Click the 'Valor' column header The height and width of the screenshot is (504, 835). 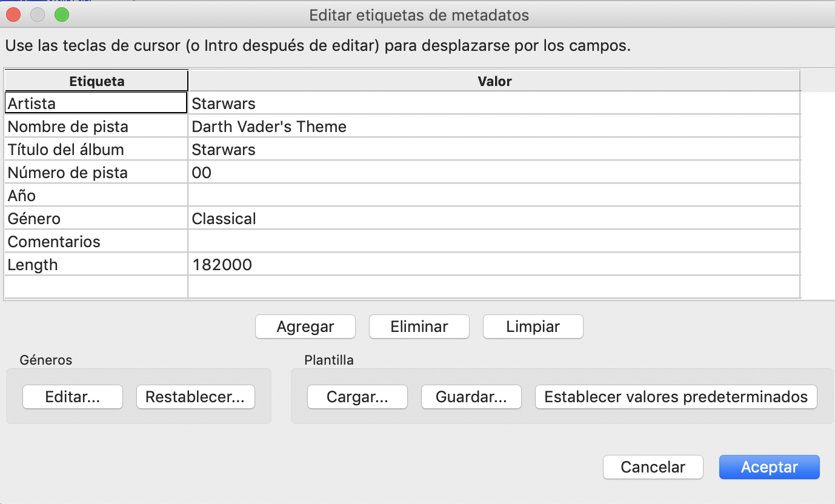494,81
